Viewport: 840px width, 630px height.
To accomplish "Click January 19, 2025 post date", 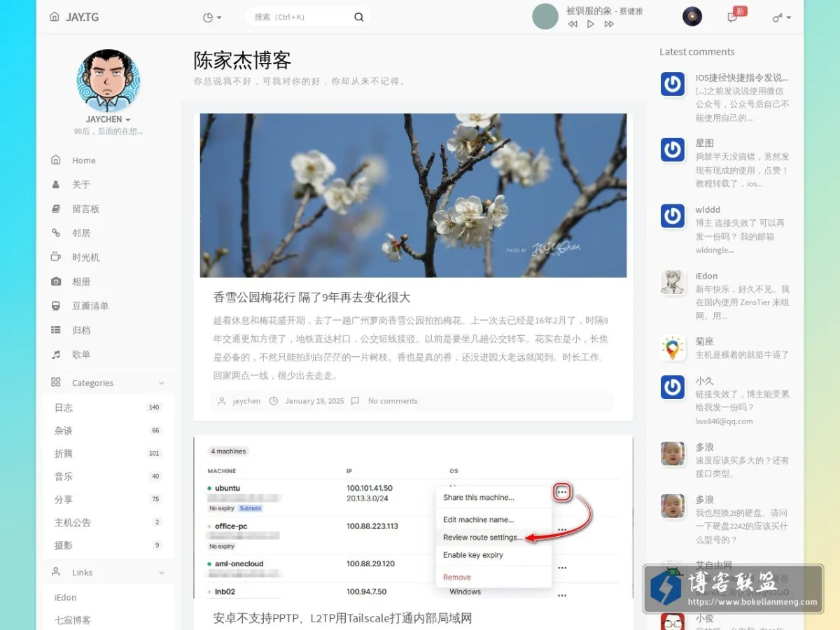I will (x=314, y=401).
